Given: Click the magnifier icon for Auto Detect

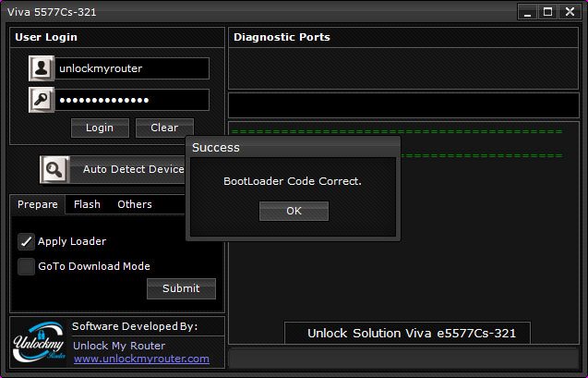Looking at the screenshot, I should click(x=54, y=169).
